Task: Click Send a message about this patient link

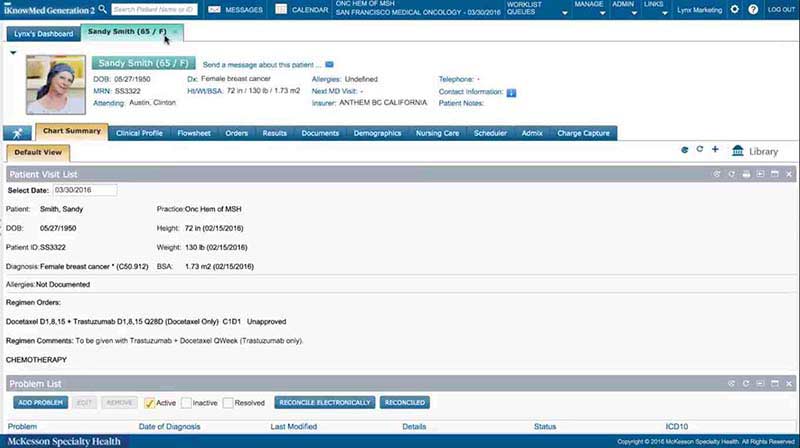Action: 262,65
